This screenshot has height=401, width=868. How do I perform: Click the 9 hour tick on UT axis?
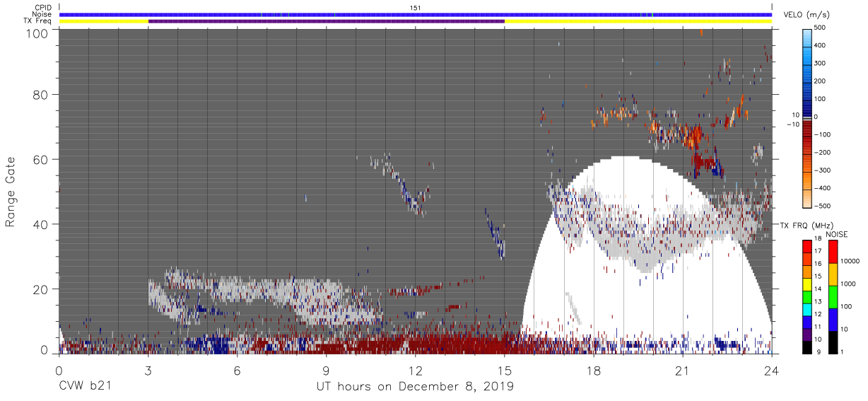point(326,371)
